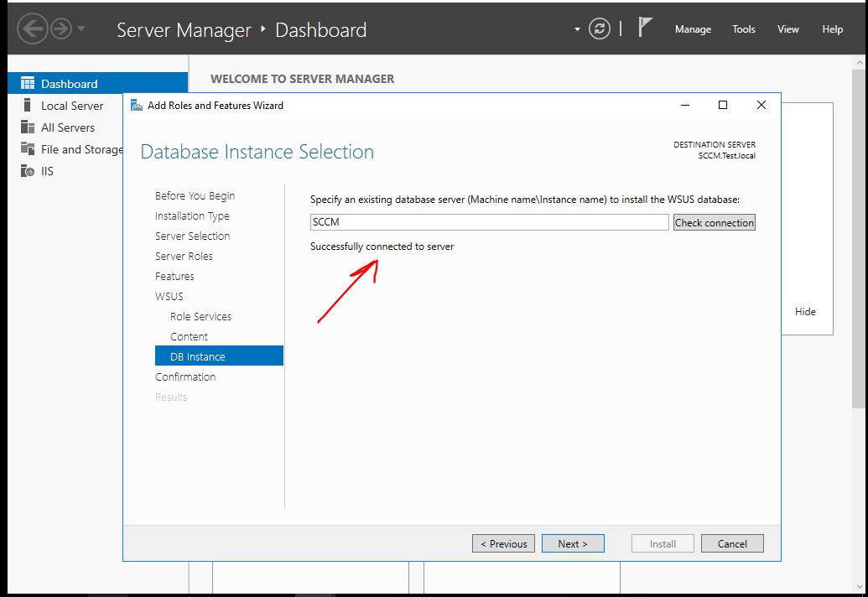Select Dashboard in the left pane
868x597 pixels.
click(97, 84)
